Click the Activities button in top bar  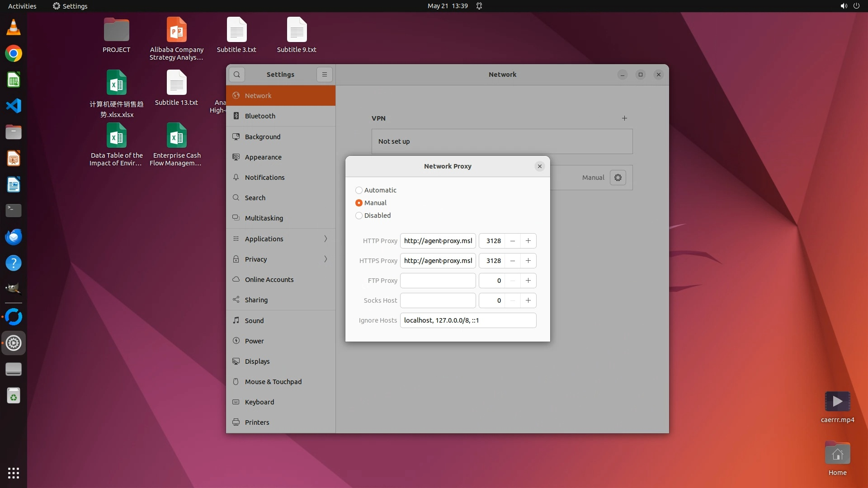[22, 6]
